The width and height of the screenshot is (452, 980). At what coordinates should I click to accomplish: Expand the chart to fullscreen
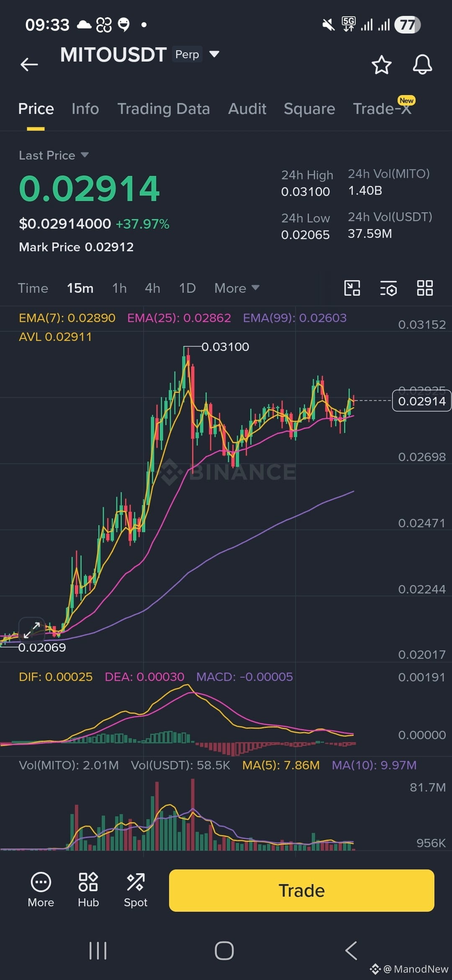[x=32, y=629]
